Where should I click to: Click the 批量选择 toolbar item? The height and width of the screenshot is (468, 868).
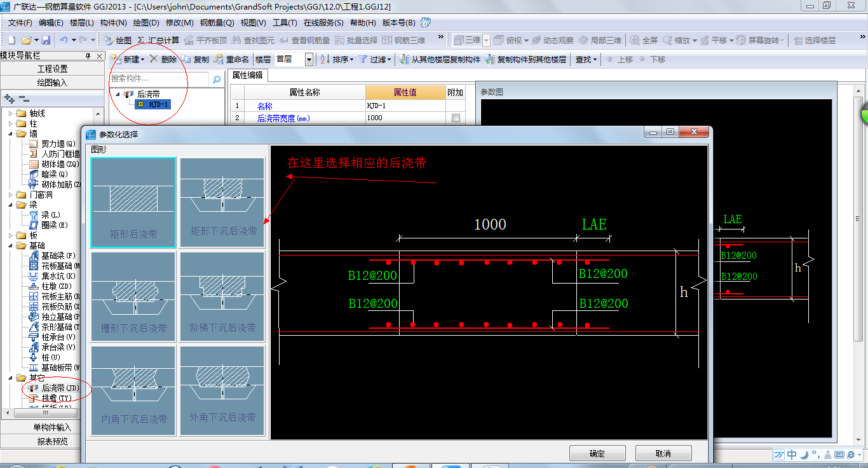click(356, 40)
